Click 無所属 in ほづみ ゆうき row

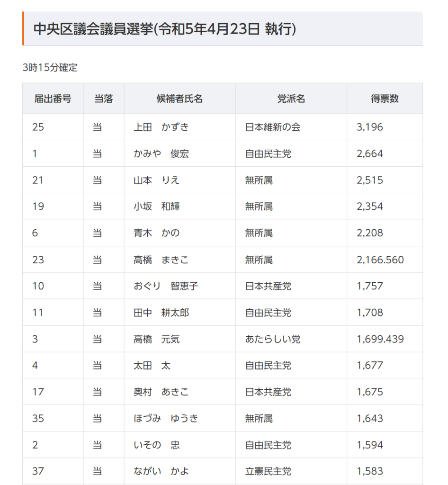pyautogui.click(x=259, y=419)
